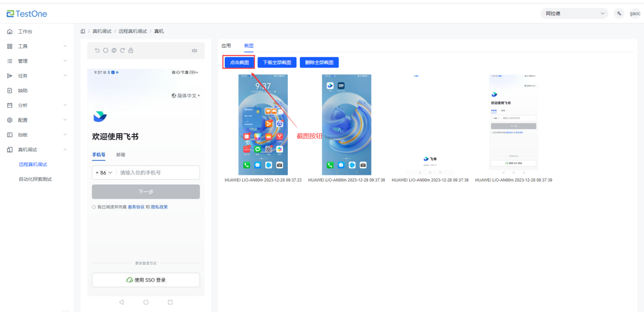Check the service agreement radio button
Viewport: 644px width, 312px height.
94,207
